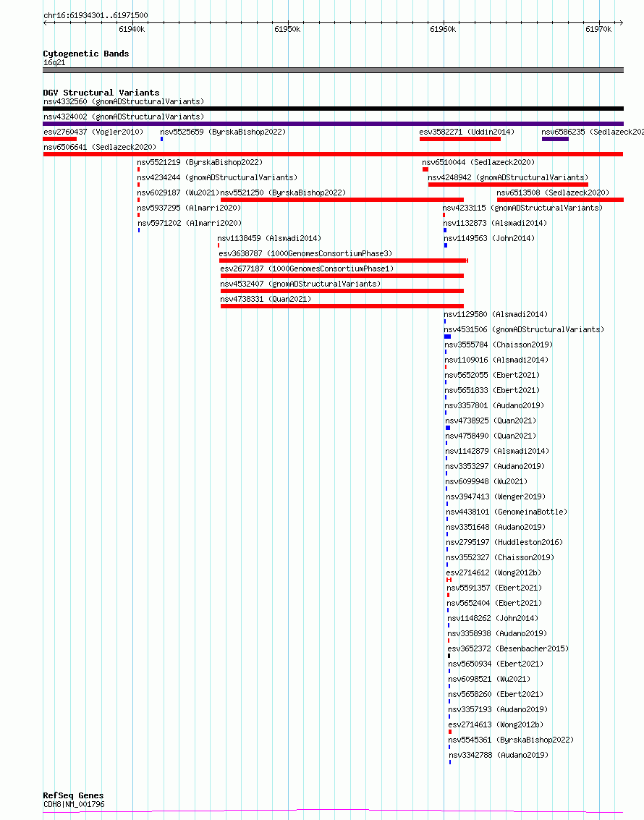Open the nsv4248942 gnomAD variant
The width and height of the screenshot is (644, 820).
[508, 177]
